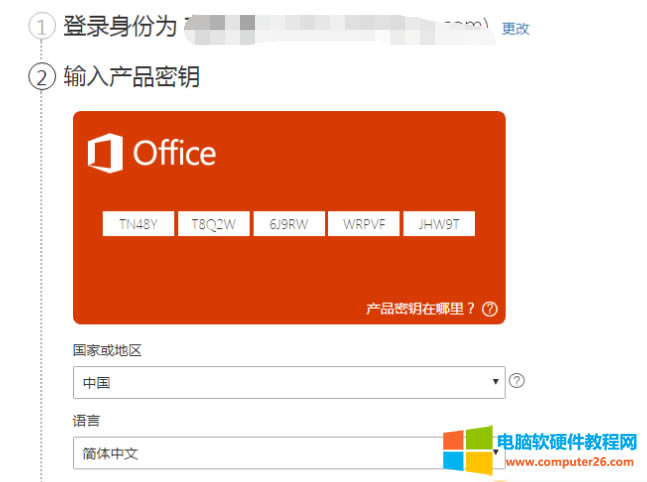The height and width of the screenshot is (482, 647).
Task: Click the 更改 link to change account
Action: pyautogui.click(x=515, y=29)
